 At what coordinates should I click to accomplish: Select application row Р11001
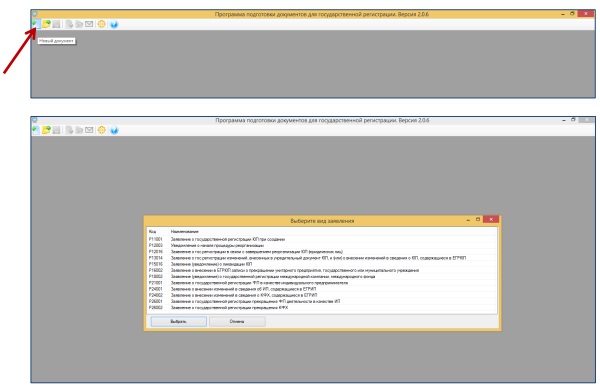coord(322,239)
